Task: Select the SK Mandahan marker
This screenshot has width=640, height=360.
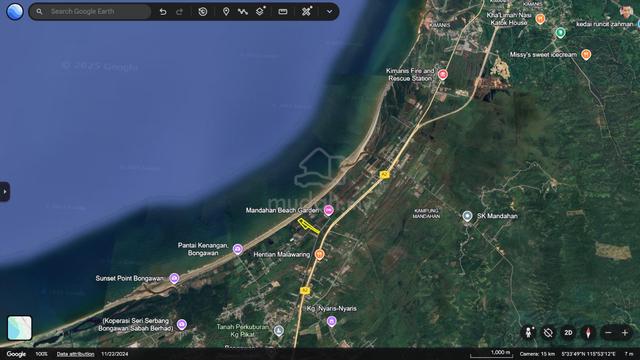Action: (467, 216)
